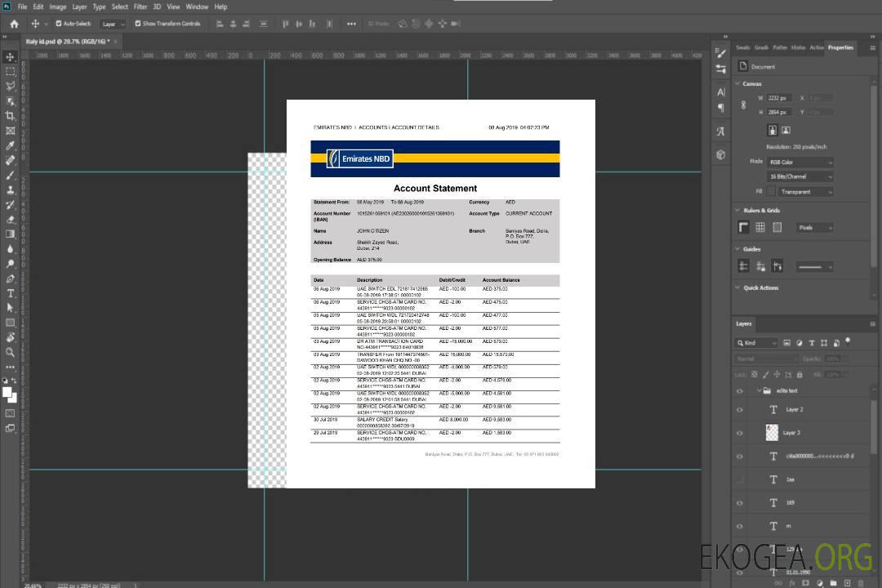
Task: Open the Properties panel menu button
Action: pos(872,48)
